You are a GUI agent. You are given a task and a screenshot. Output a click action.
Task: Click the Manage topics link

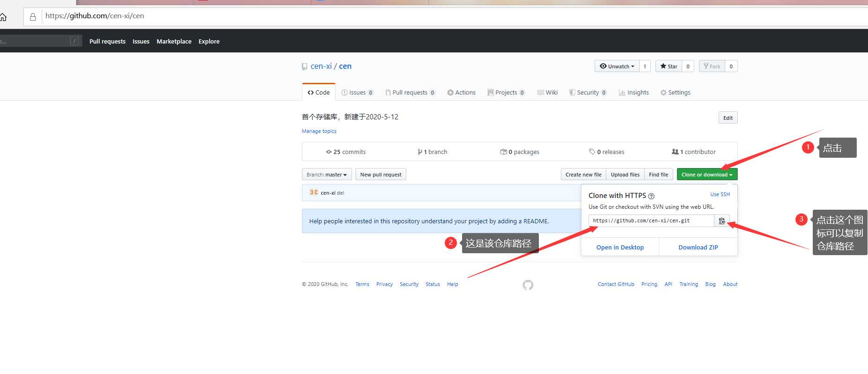click(319, 131)
